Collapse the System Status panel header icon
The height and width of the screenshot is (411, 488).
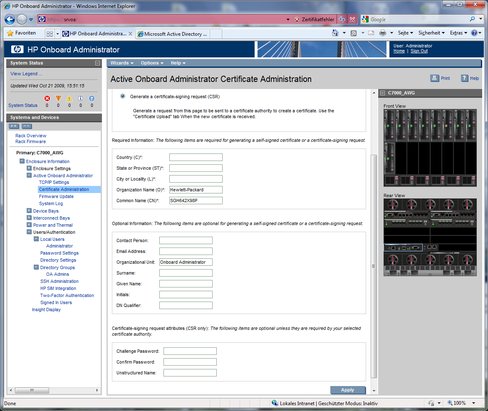click(x=97, y=63)
